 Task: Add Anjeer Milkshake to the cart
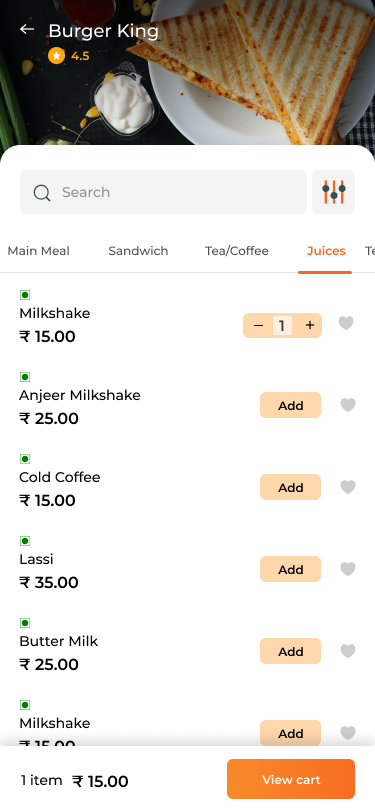tap(291, 405)
